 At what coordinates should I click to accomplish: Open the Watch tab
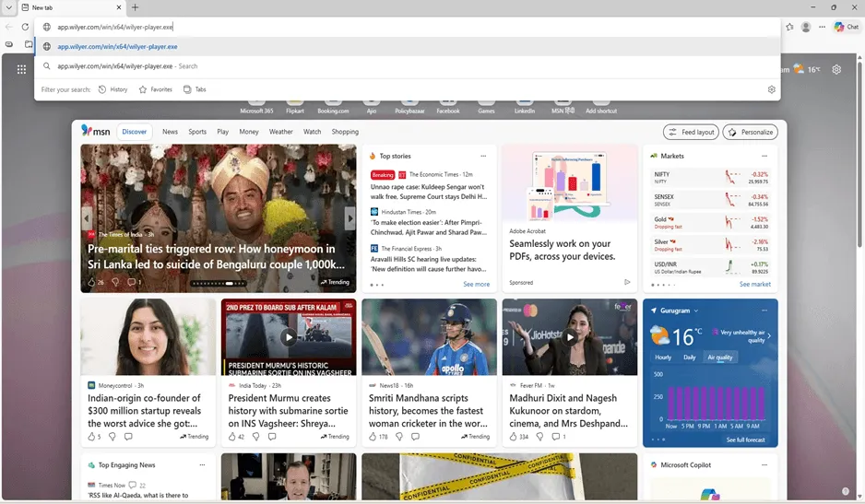point(313,132)
